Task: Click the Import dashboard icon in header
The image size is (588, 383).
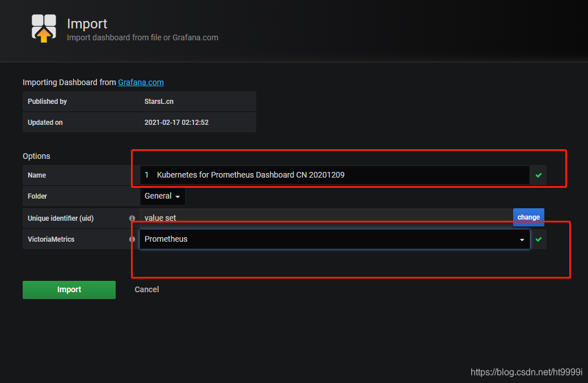Action: 44,28
